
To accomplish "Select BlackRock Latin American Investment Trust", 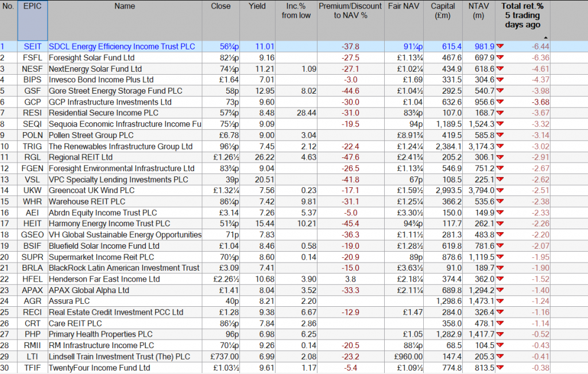I will 124,268.
